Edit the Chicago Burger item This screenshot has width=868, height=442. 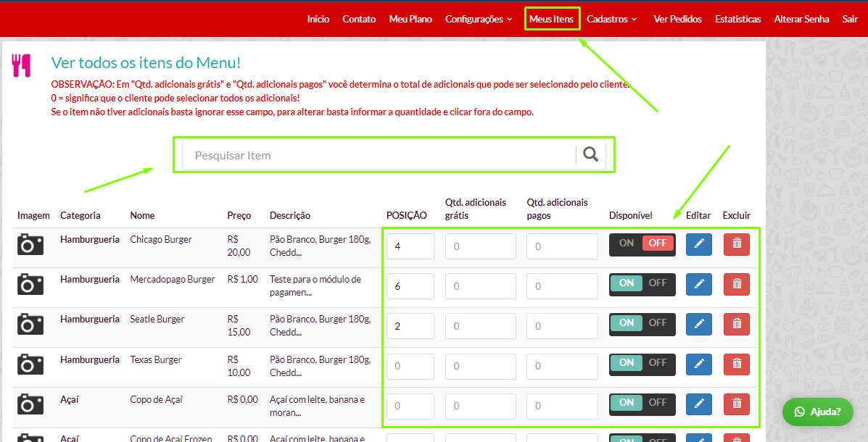699,244
